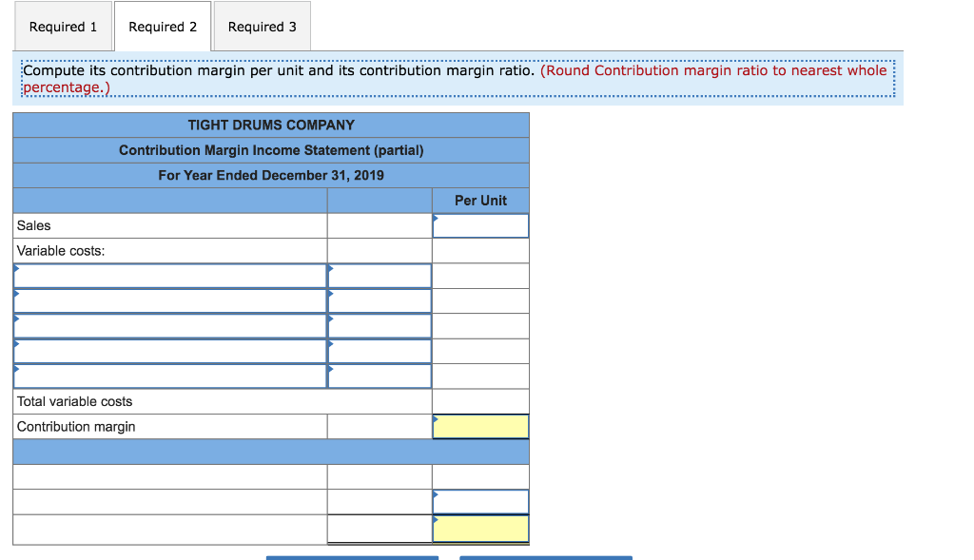
Task: Open the third variable cost label dropdown
Action: coord(169,325)
